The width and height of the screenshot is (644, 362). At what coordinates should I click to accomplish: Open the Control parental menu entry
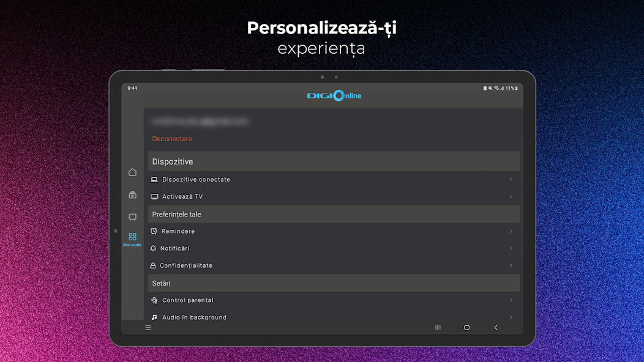(334, 300)
